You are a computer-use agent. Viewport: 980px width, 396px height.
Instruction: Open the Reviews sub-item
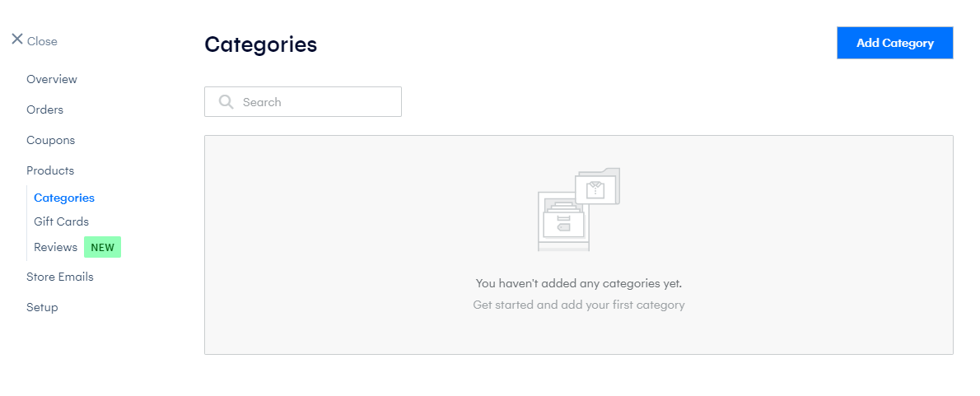tap(56, 247)
